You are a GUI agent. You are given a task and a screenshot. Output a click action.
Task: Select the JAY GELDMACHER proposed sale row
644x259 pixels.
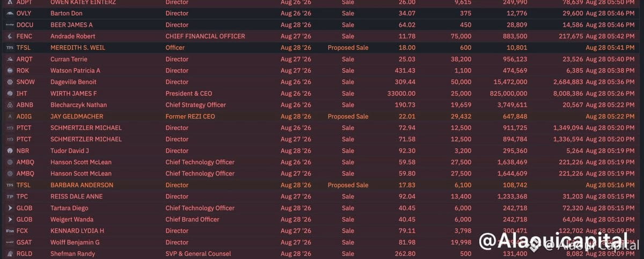tap(322, 117)
